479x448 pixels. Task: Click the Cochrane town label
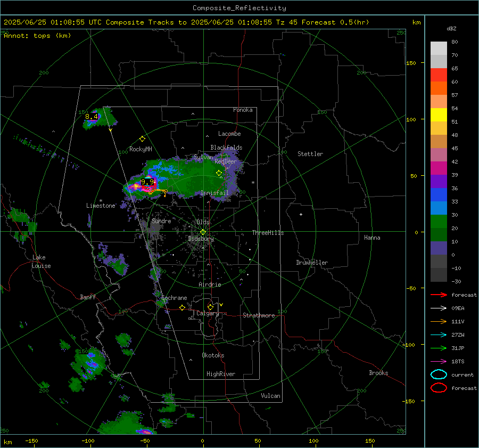[174, 298]
